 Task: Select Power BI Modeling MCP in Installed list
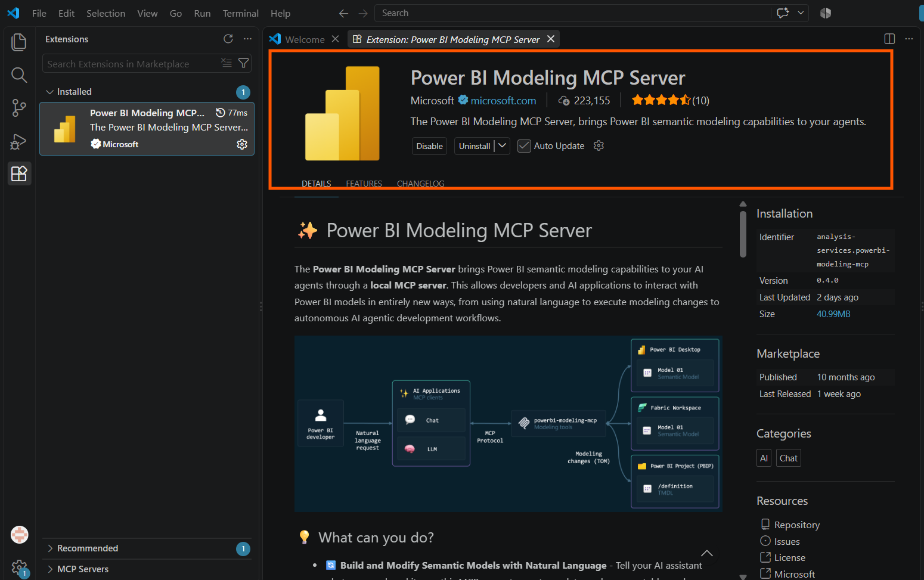147,129
